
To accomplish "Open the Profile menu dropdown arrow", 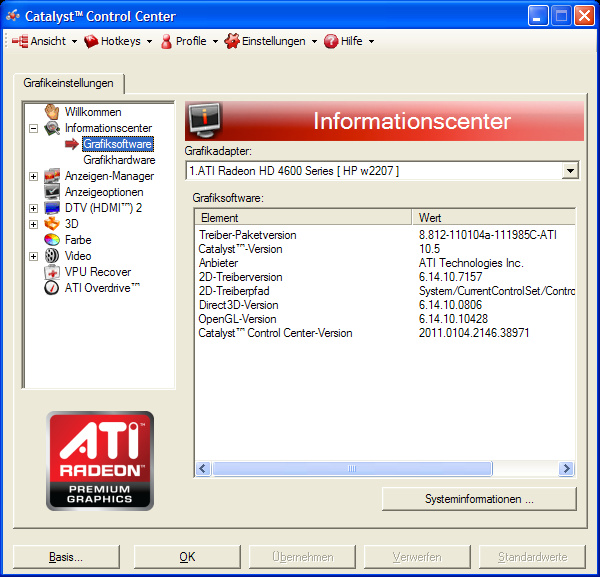I will [x=215, y=41].
